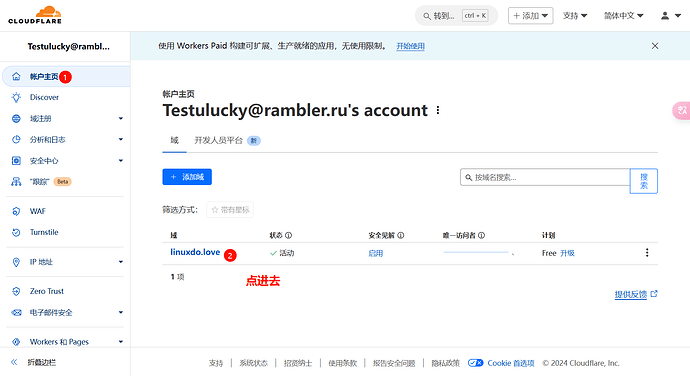Screen dimensions: 690x376
Task: Collapse the sidebar with double-chevron icon
Action: click(x=14, y=362)
